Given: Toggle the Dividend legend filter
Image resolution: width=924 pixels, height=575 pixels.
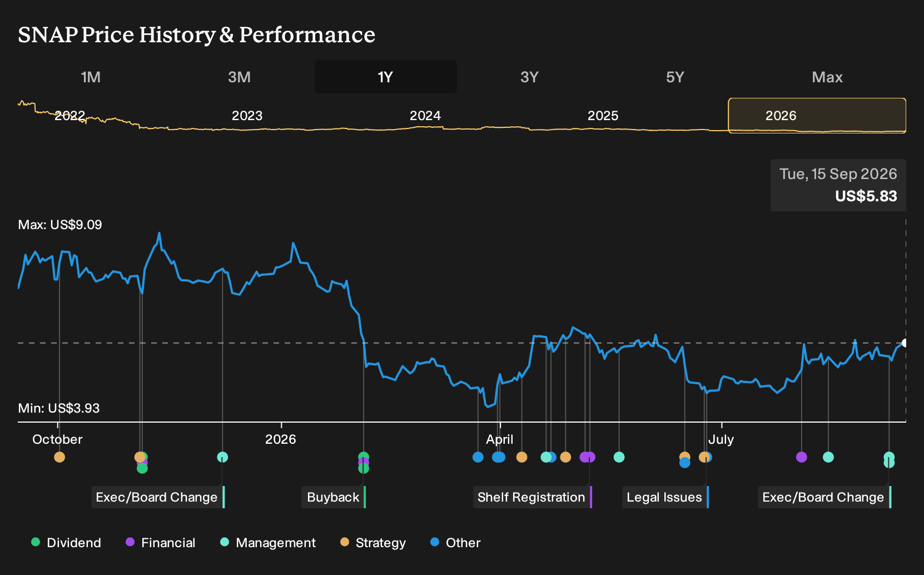Looking at the screenshot, I should [x=66, y=543].
